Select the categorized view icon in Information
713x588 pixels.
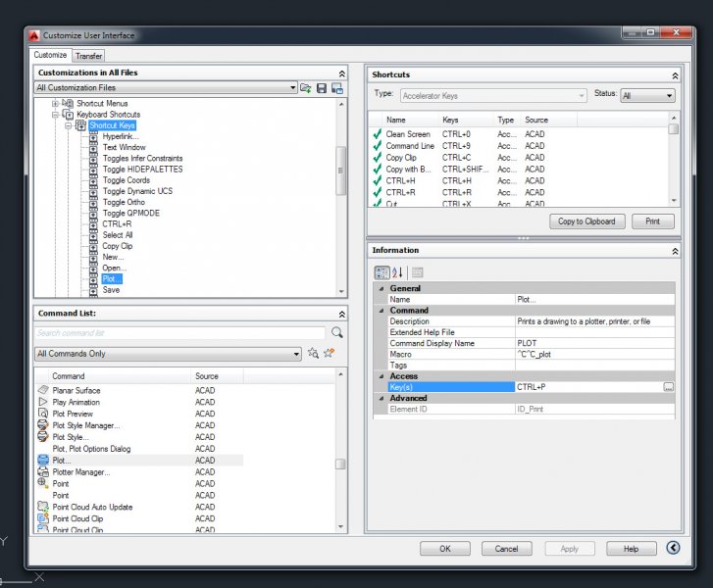point(382,272)
